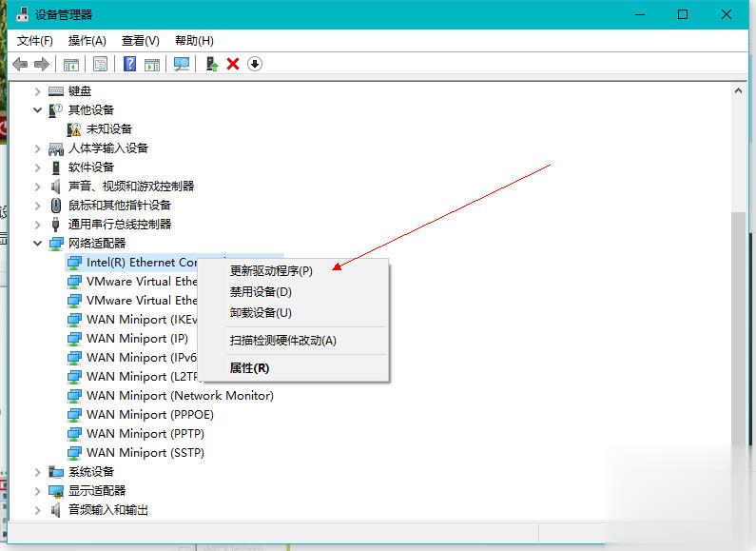Expand the 显示适配器 category
Screen dimensions: 756x551
click(x=38, y=491)
